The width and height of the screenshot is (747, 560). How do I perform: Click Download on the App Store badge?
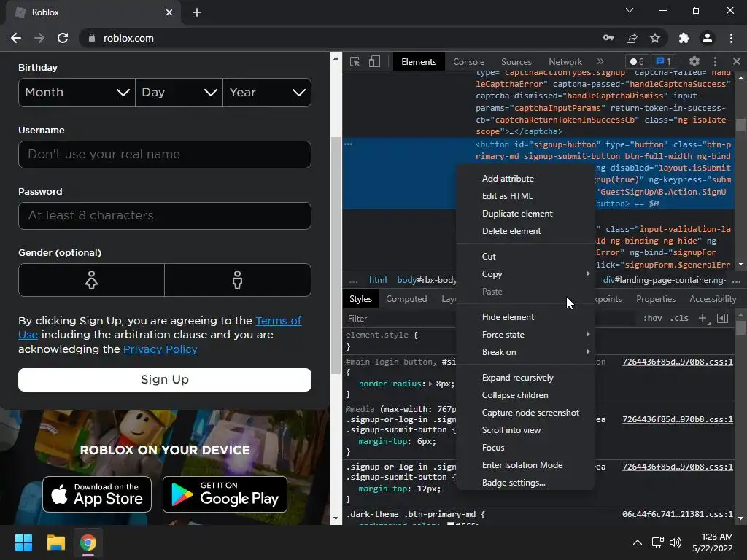click(x=97, y=495)
